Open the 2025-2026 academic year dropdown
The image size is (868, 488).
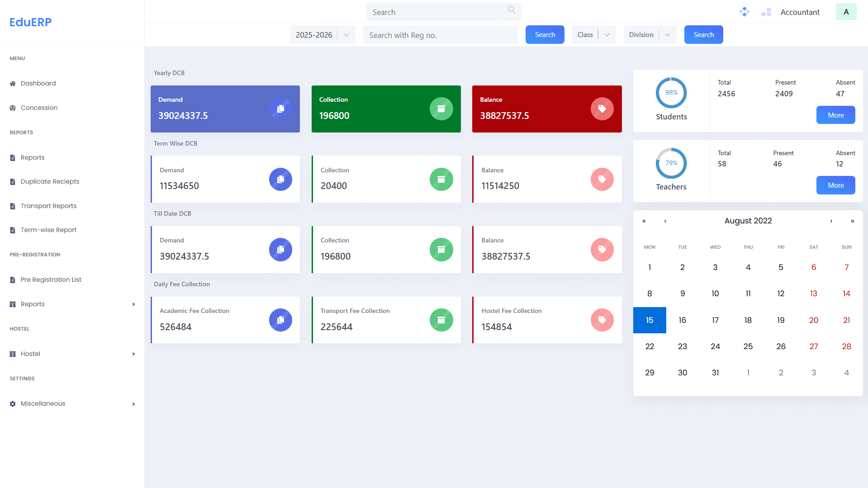click(322, 34)
